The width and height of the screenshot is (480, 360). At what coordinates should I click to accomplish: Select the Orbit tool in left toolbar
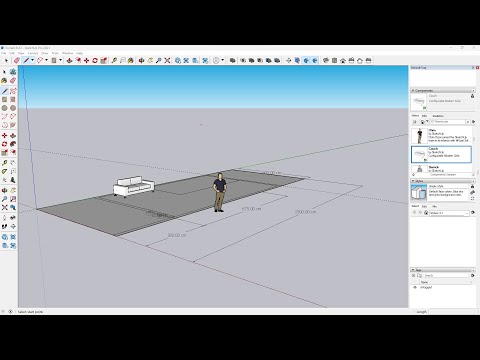tap(4, 190)
